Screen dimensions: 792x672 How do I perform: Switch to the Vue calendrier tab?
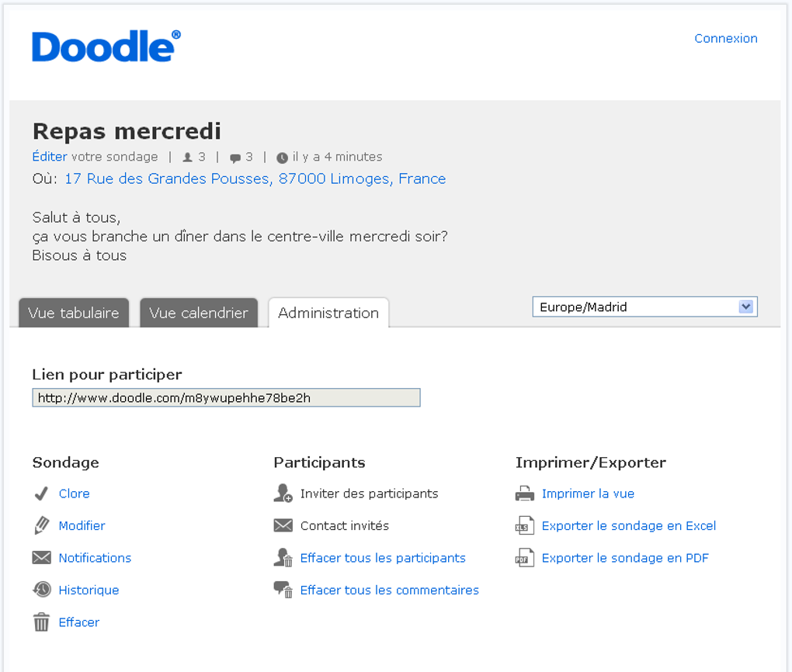click(x=198, y=313)
